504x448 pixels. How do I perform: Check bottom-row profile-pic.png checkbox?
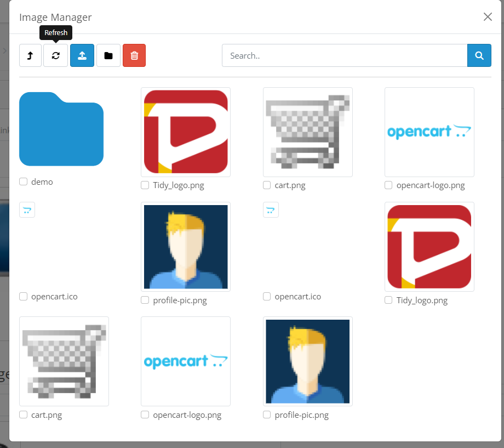(267, 415)
